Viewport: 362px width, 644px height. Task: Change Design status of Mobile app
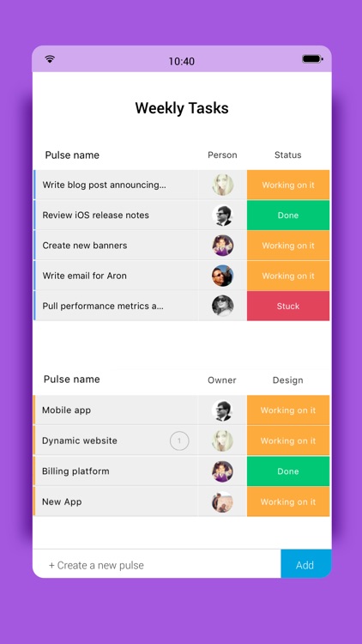pyautogui.click(x=288, y=410)
